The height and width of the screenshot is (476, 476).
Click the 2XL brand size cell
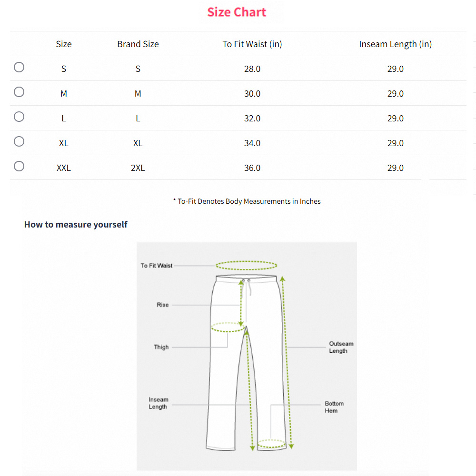pos(138,168)
